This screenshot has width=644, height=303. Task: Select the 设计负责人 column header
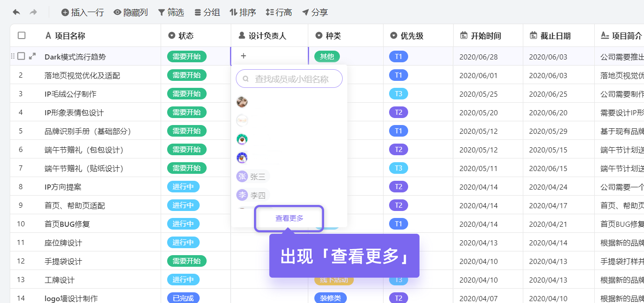tap(269, 36)
